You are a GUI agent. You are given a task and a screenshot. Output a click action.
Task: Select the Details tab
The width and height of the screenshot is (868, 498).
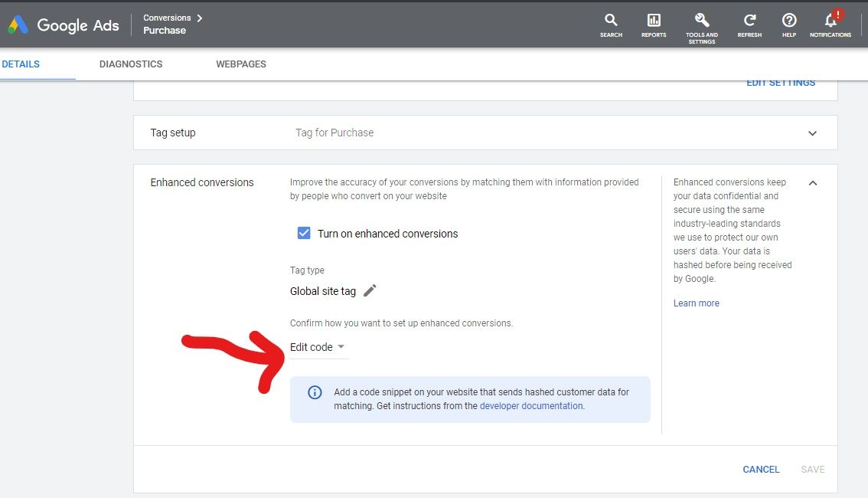[21, 64]
